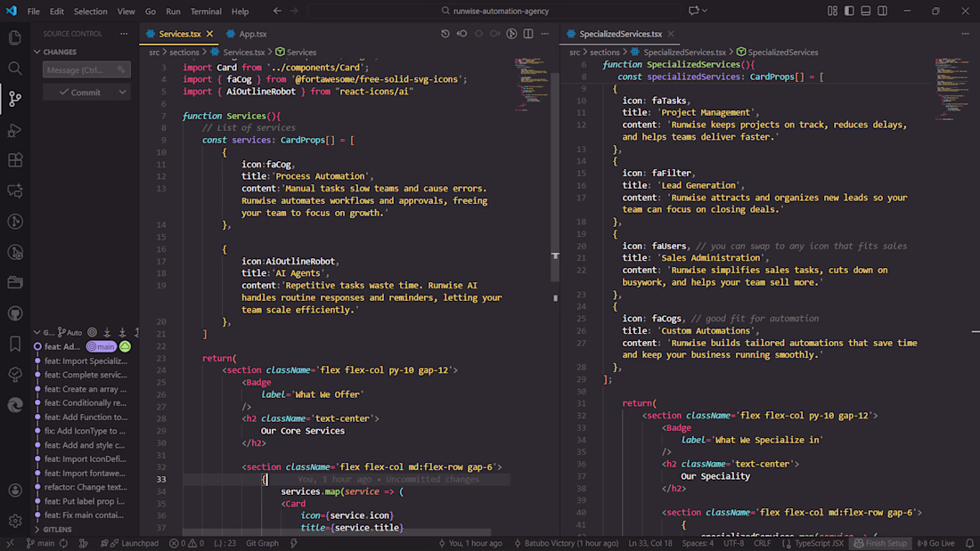Open the Extensions view
The width and height of the screenshot is (980, 551).
[x=14, y=161]
